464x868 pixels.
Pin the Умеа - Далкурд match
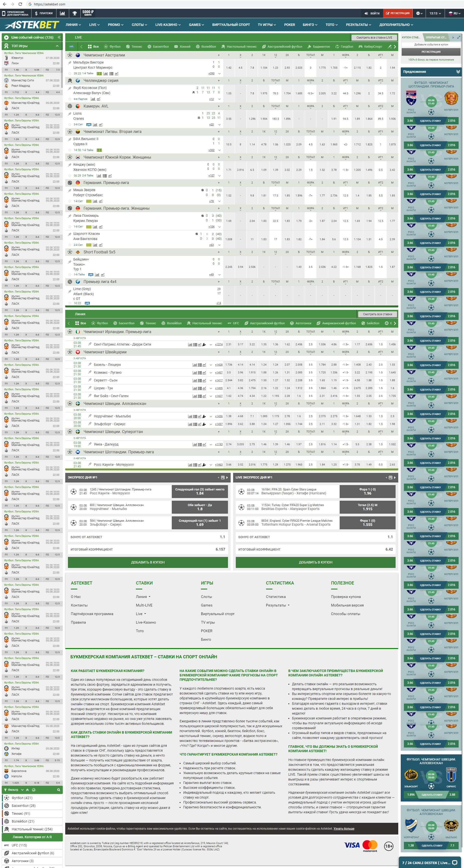pyautogui.click(x=90, y=444)
